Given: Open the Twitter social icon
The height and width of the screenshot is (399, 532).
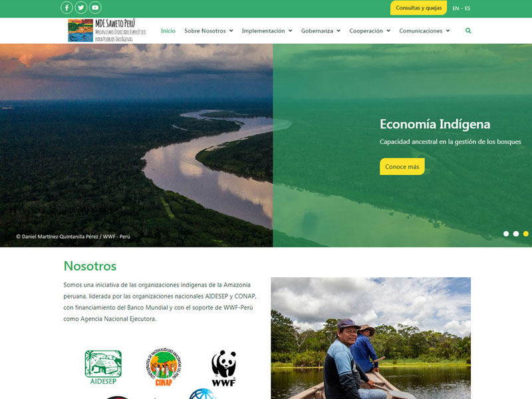Looking at the screenshot, I should coord(81,7).
